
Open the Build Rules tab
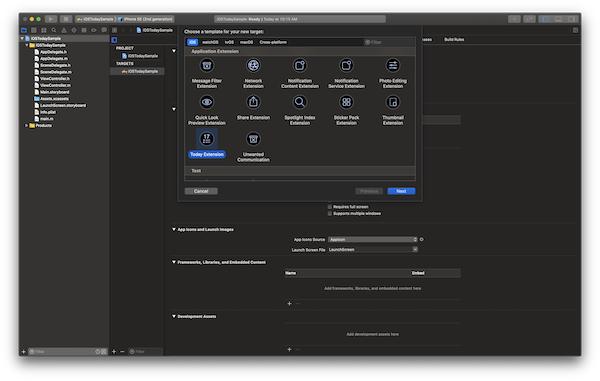click(x=454, y=39)
